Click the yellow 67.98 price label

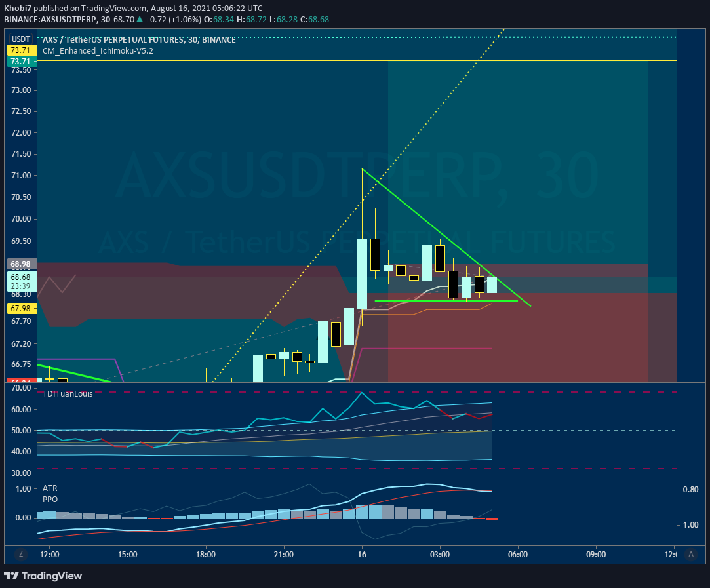point(21,308)
